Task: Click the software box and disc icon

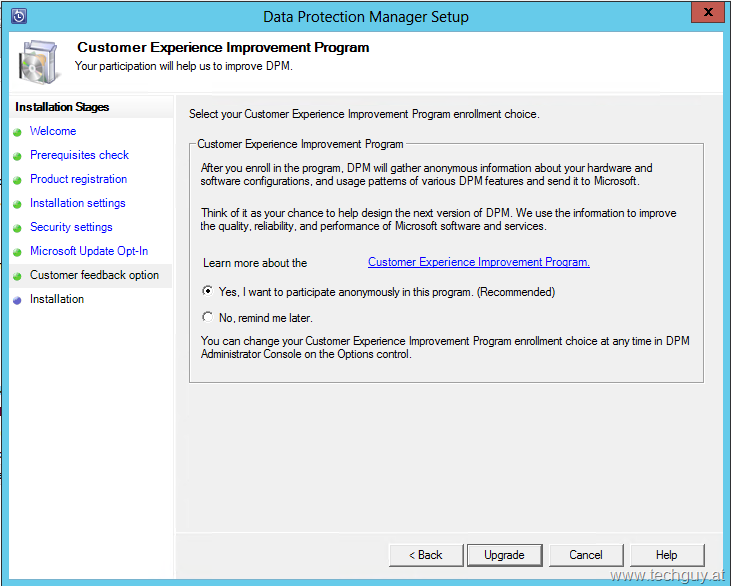Action: (x=39, y=62)
